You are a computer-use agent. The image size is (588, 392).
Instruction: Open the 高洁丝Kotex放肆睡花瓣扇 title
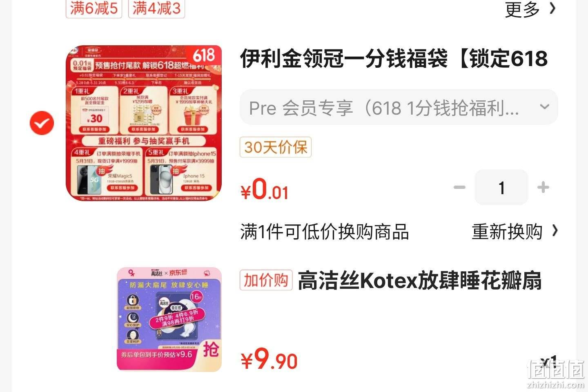(420, 281)
